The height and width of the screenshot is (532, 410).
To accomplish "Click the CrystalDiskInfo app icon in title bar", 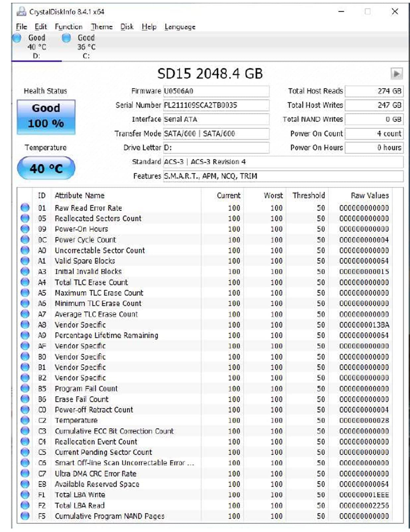I will pos(22,12).
